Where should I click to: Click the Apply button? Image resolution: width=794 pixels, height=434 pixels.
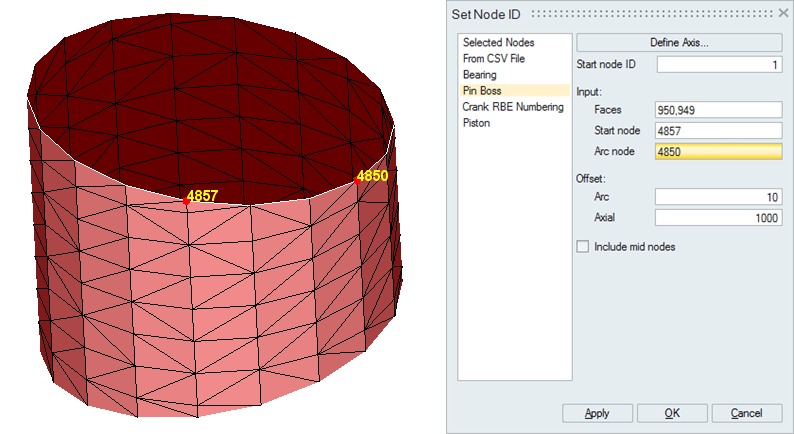597,413
